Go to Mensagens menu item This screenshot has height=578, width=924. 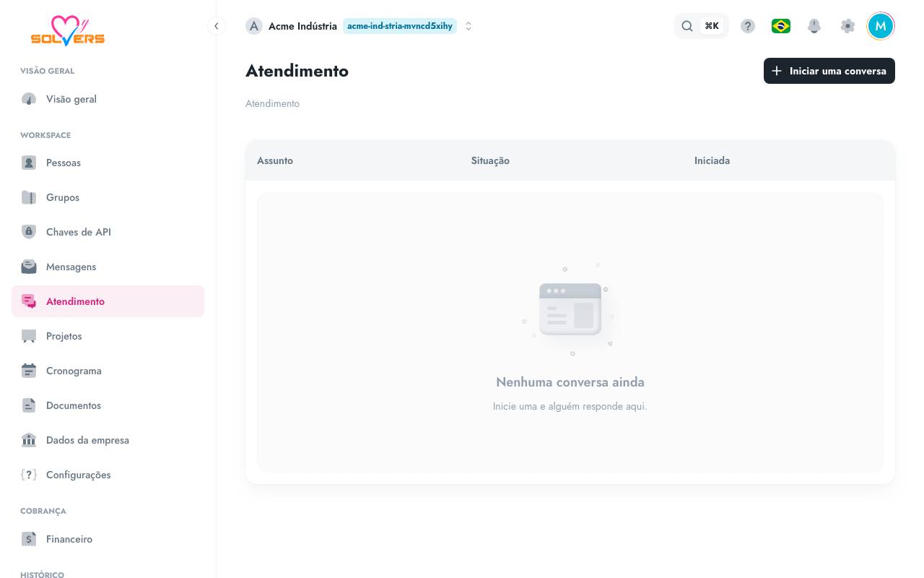point(108,267)
